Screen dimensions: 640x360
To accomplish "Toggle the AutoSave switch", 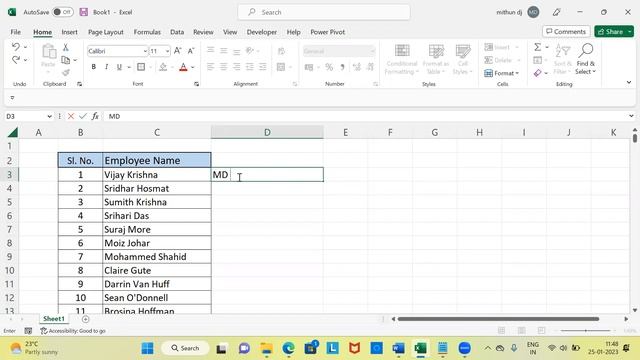I will [x=63, y=12].
